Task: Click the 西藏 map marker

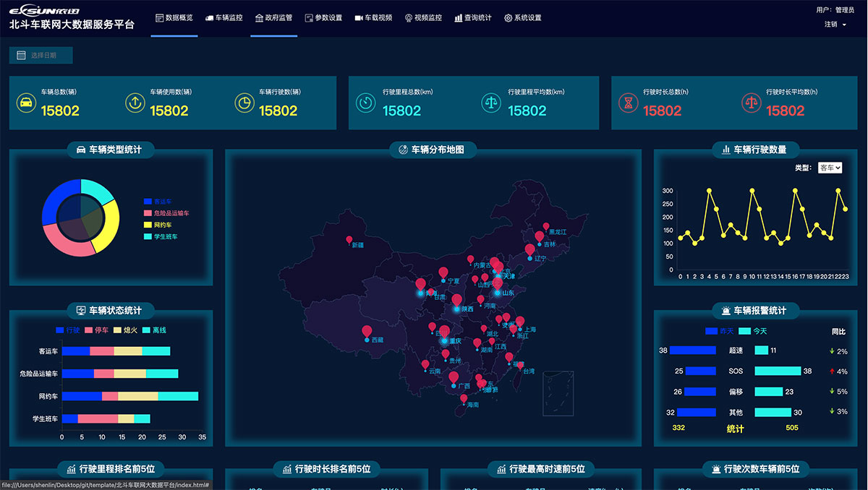Action: click(367, 332)
